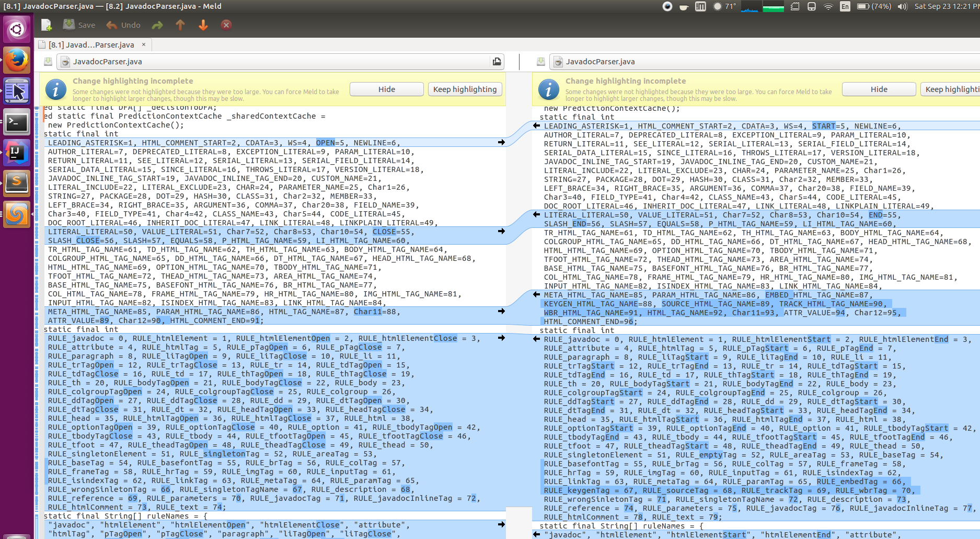The height and width of the screenshot is (539, 980).
Task: Close the [8.1] Javad…Parser.java tab
Action: (144, 44)
